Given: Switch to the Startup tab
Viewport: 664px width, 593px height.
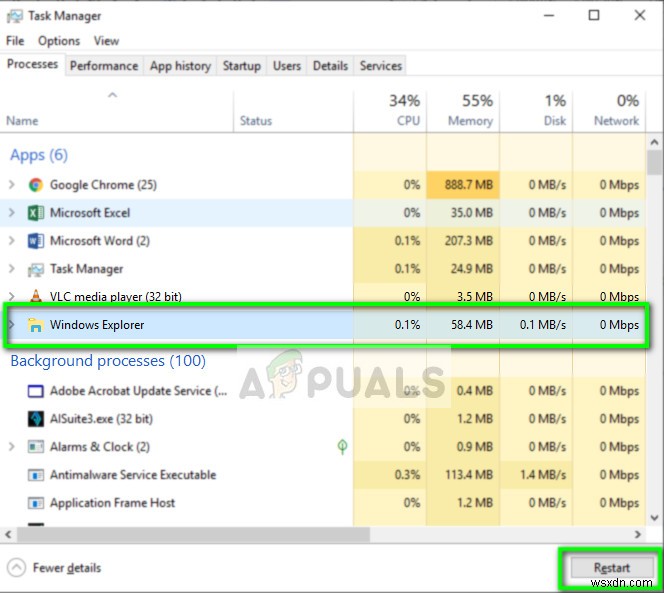Looking at the screenshot, I should [242, 66].
